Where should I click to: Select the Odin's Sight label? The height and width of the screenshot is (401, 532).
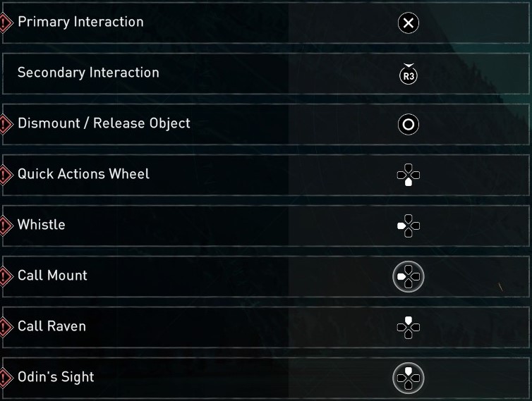56,377
